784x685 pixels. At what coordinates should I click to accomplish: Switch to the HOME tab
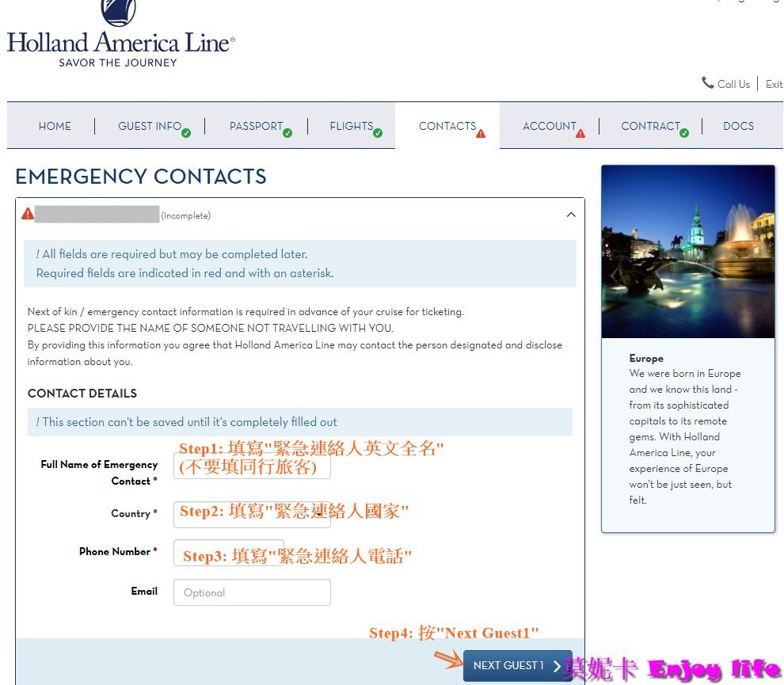pyautogui.click(x=55, y=126)
